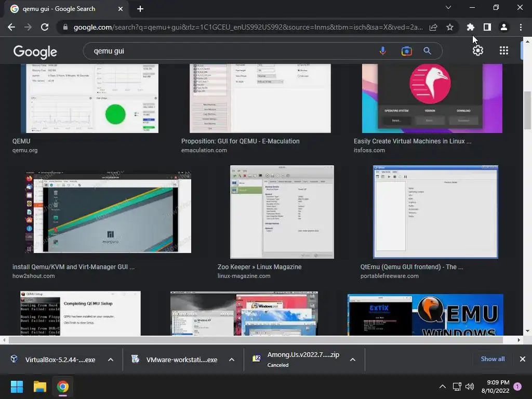Viewport: 532px width, 399px height.
Task: Open the notification center badge
Action: click(517, 387)
